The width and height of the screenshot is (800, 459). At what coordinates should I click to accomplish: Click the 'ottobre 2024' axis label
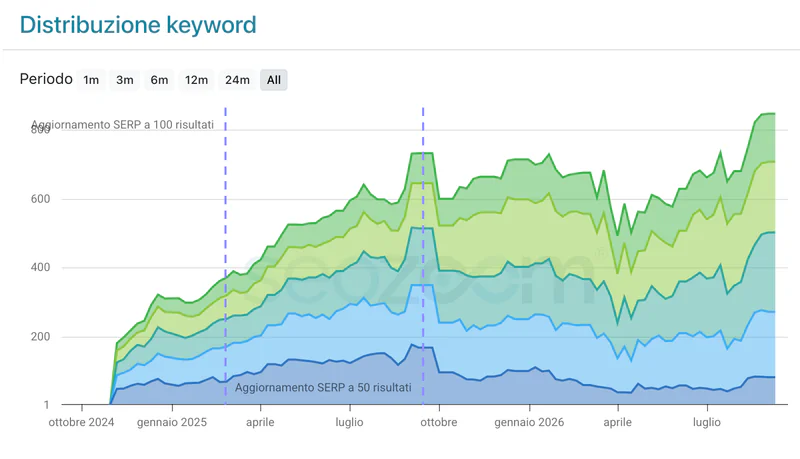point(81,422)
